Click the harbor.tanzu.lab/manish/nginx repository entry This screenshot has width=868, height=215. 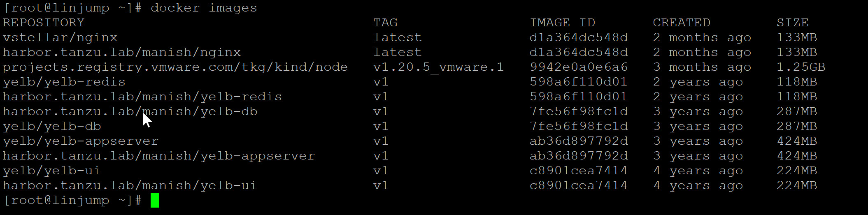point(122,52)
